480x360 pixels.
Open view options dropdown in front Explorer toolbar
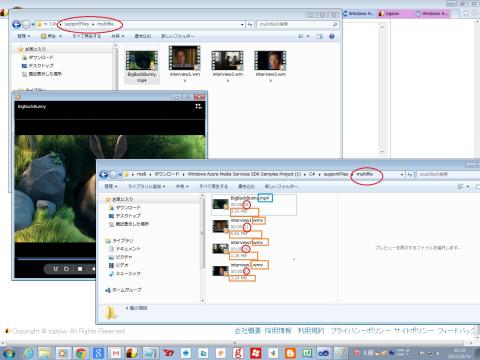(x=468, y=186)
